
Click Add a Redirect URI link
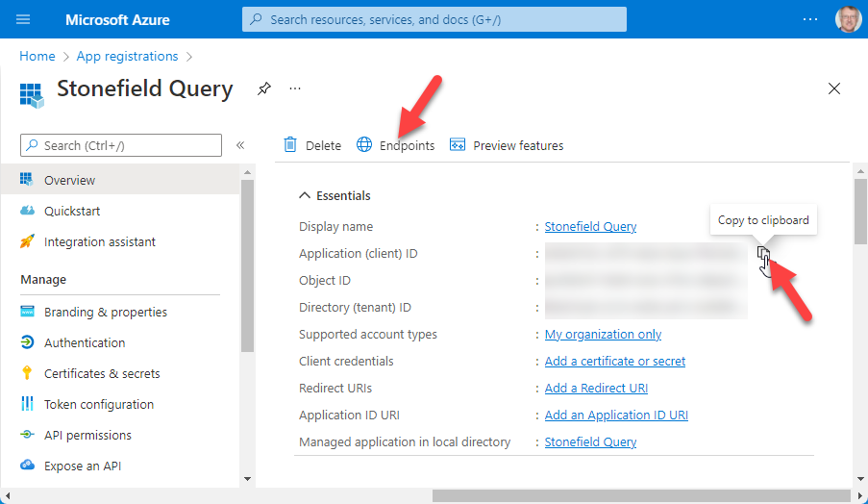pos(596,388)
